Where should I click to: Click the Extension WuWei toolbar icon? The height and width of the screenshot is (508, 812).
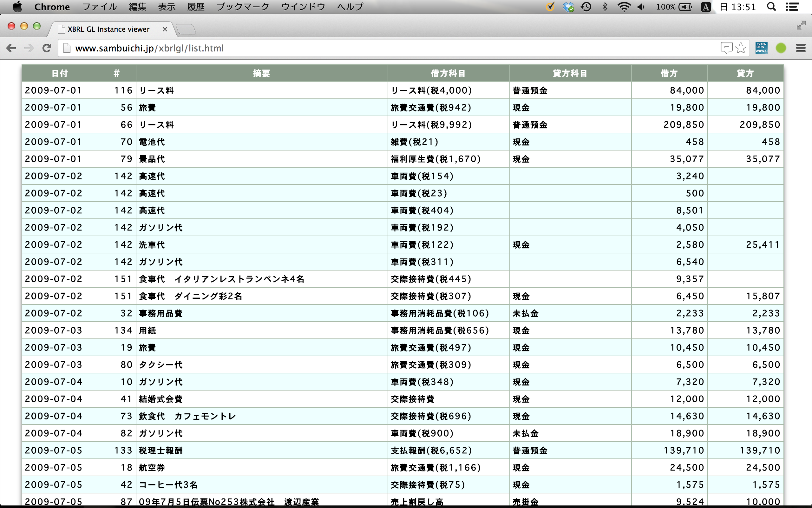pos(761,48)
